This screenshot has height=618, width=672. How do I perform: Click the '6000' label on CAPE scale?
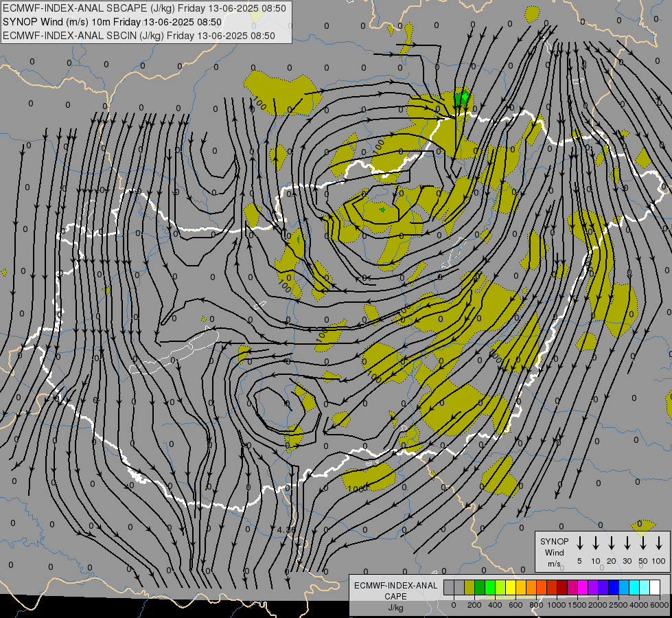[x=660, y=605]
